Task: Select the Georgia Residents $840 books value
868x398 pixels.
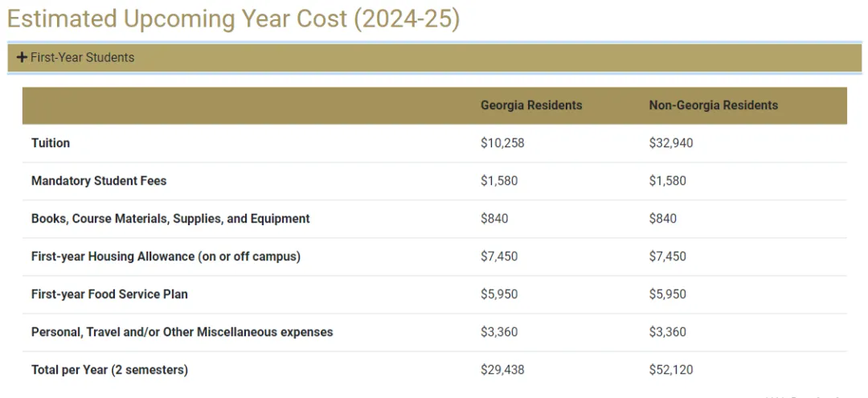Action: click(x=494, y=219)
